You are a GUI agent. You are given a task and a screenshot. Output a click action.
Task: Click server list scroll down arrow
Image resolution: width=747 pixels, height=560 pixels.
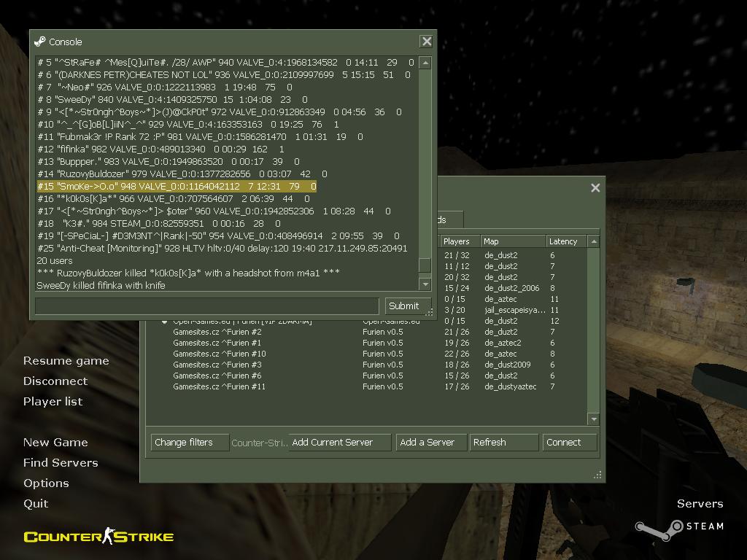(594, 419)
